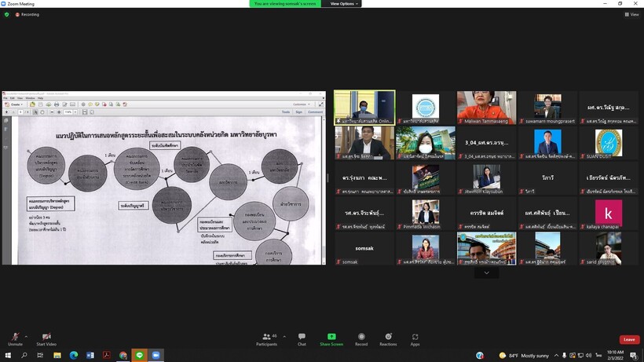Click the green Share Screen icon

click(331, 338)
